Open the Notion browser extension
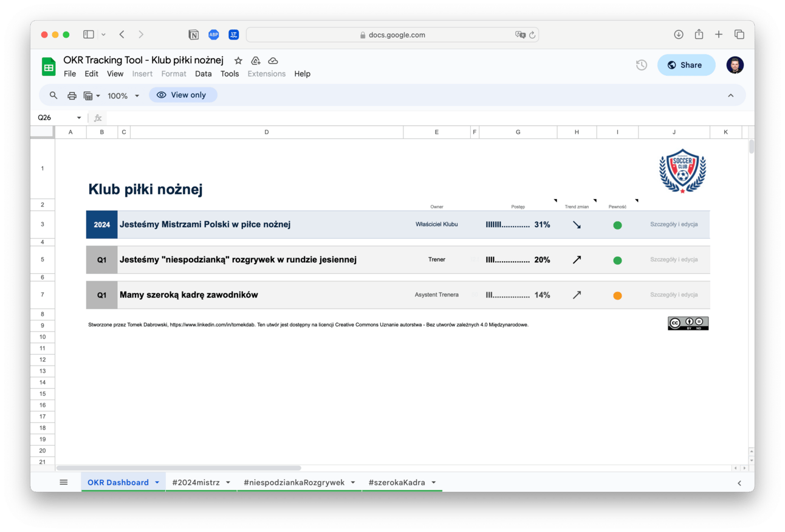The height and width of the screenshot is (532, 785). point(193,35)
